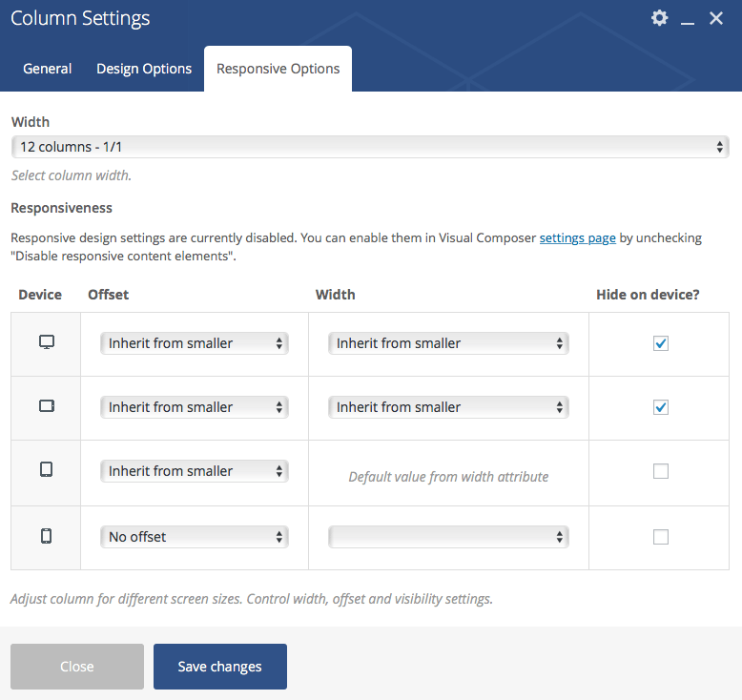This screenshot has height=700, width=742.
Task: Open the Width '12 columns - 1/1' dropdown
Action: point(370,147)
